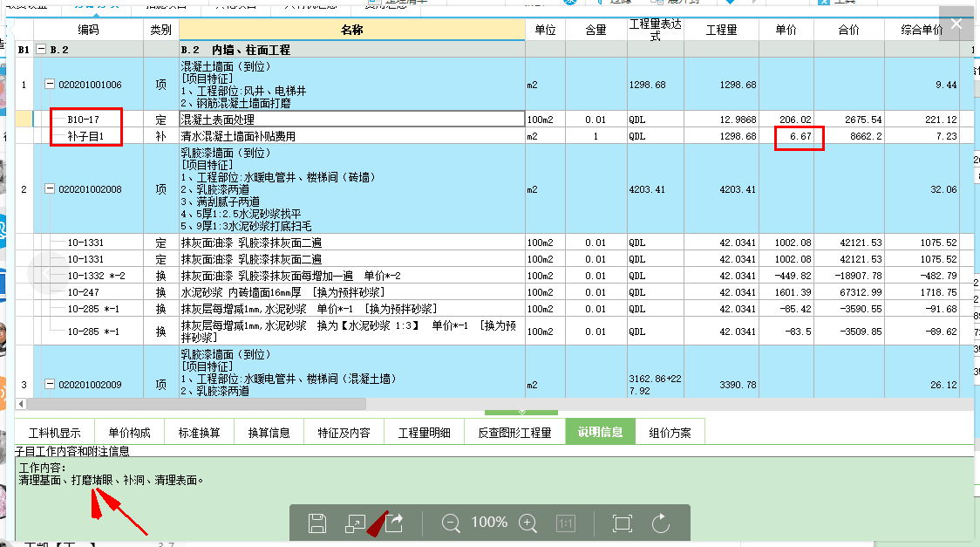Image resolution: width=980 pixels, height=547 pixels.
Task: Click the 32.06 composite unit price cell
Action: click(922, 188)
